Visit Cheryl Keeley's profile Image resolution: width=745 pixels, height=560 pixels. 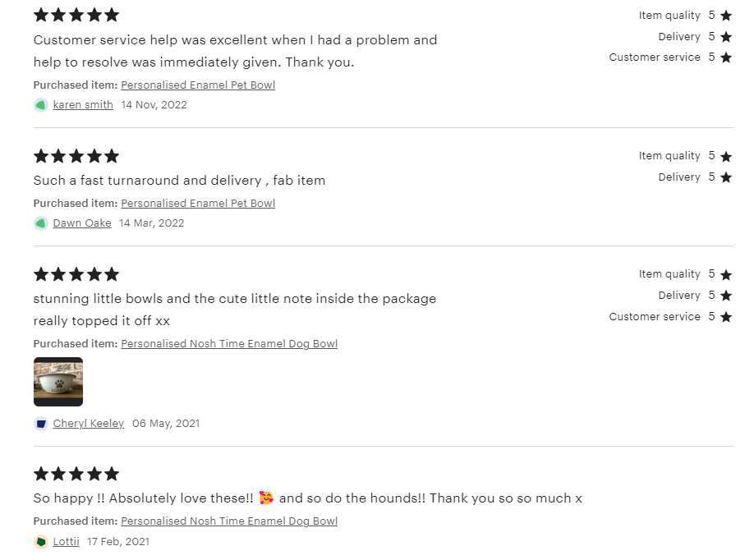tap(89, 424)
